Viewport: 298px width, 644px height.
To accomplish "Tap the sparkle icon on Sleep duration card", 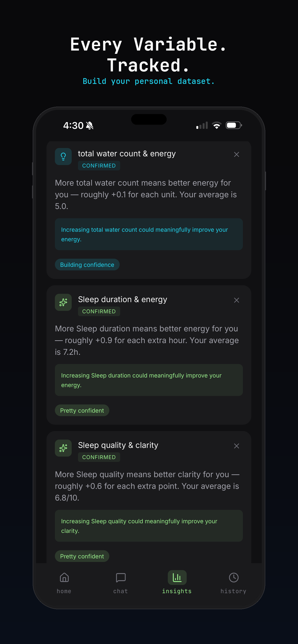I will pos(63,302).
